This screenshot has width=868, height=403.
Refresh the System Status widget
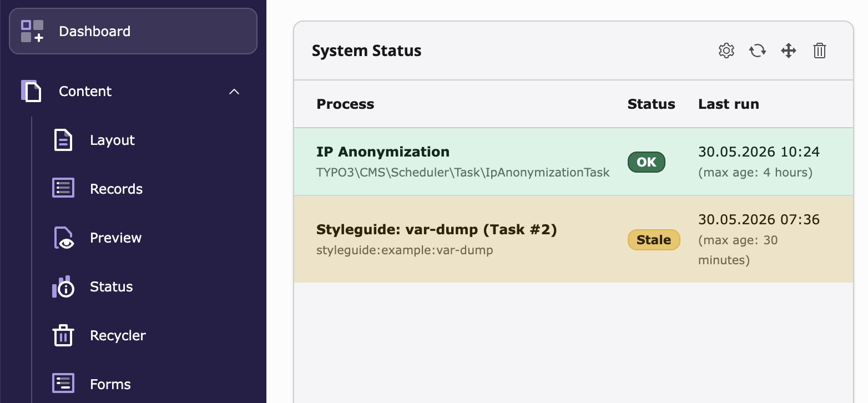point(758,51)
